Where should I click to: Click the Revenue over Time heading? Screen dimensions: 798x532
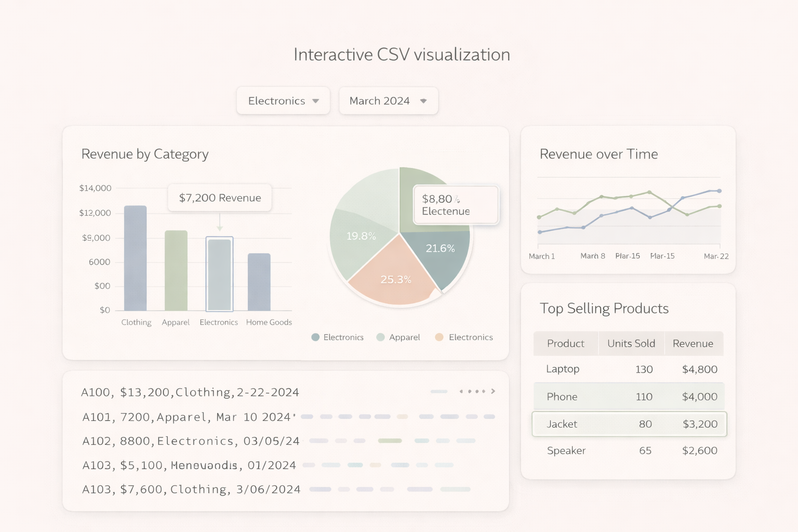click(598, 154)
